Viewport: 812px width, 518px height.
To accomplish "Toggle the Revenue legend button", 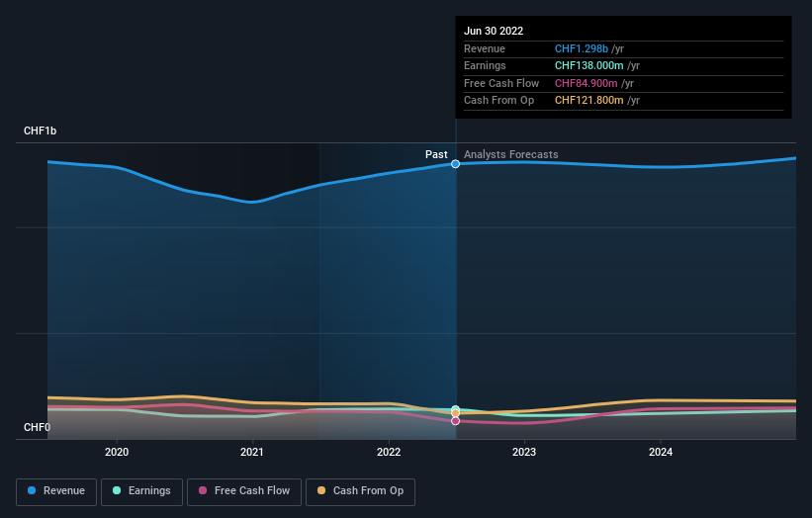I will 56,491.
